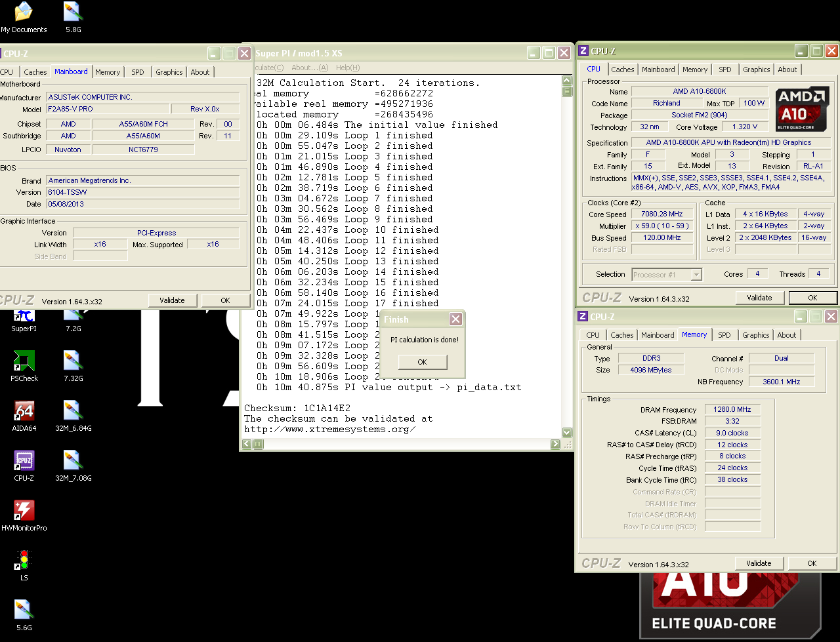Open the LS traffic light desktop shortcut
The image size is (840, 642).
pyautogui.click(x=24, y=565)
